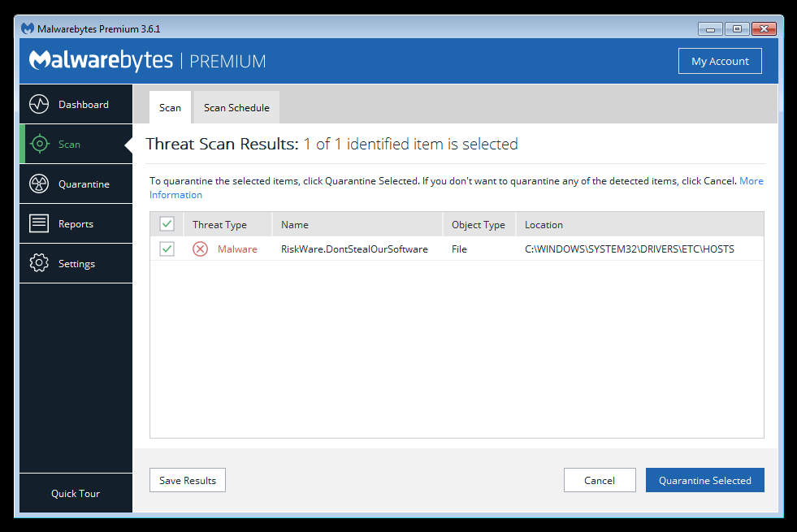Click the Quarantine Selected button
Viewport: 797px width, 532px height.
click(704, 481)
